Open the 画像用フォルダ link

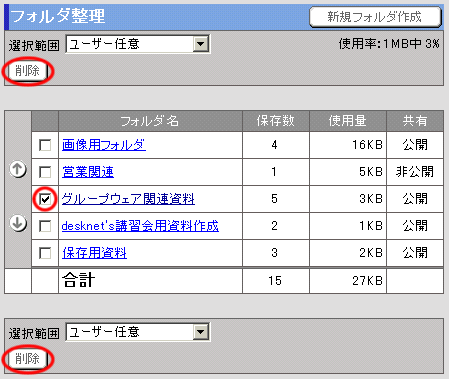pyautogui.click(x=104, y=145)
